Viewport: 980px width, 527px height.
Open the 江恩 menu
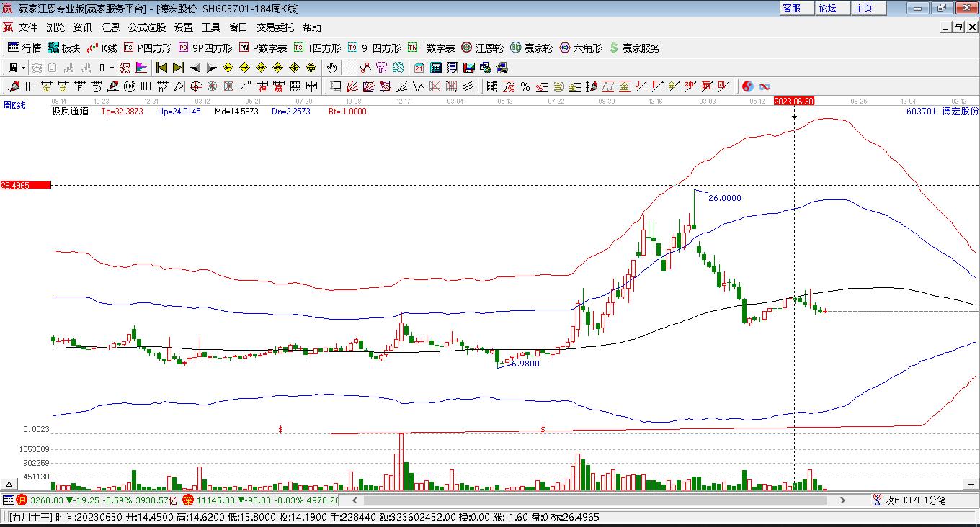click(x=110, y=27)
